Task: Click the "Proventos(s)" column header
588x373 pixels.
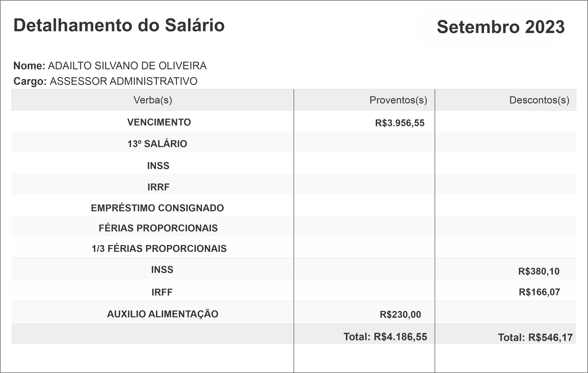Action: (398, 100)
